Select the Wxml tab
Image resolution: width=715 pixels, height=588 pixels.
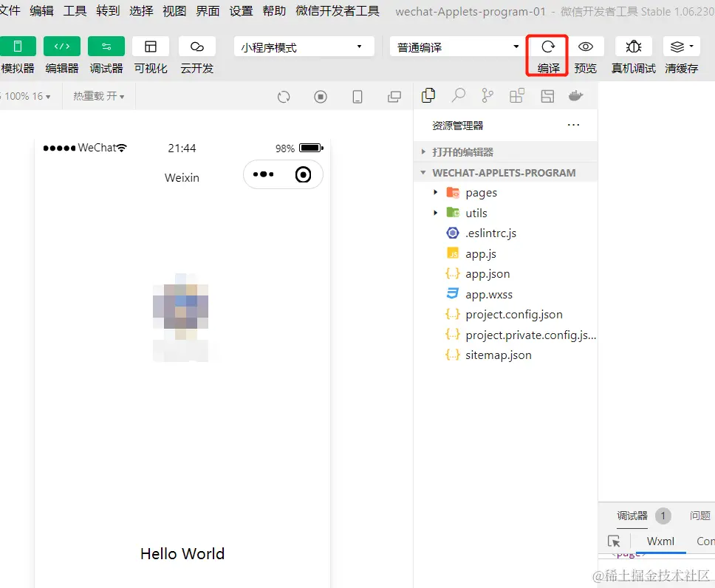[660, 541]
